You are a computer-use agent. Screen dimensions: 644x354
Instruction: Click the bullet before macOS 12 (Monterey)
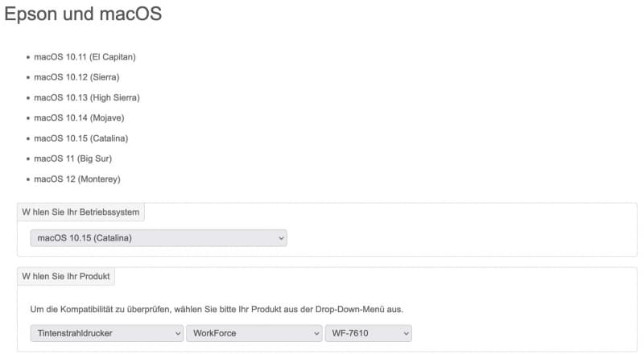[28, 179]
